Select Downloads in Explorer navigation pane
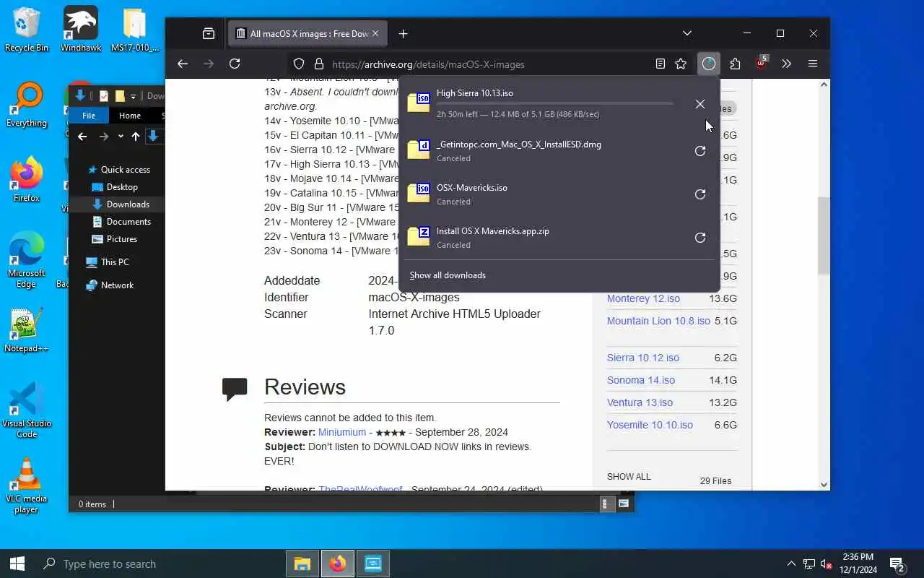Image resolution: width=924 pixels, height=578 pixels. click(x=127, y=204)
